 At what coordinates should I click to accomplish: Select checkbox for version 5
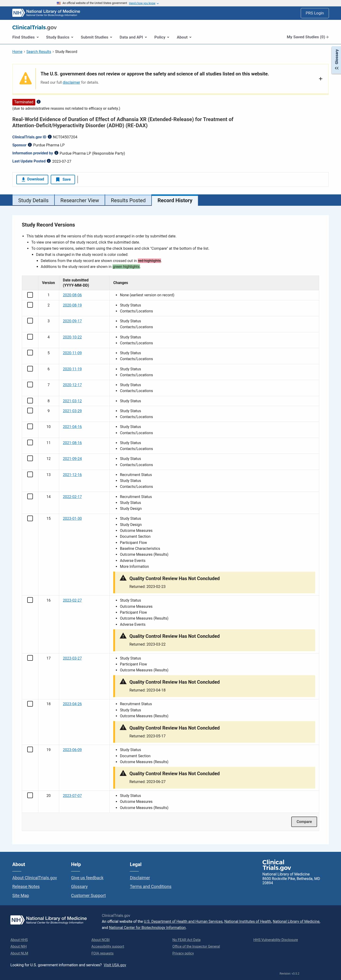[30, 353]
